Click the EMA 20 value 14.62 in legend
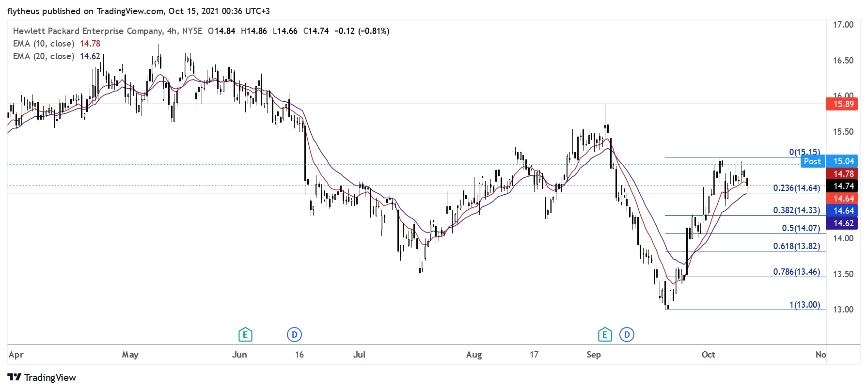 point(90,56)
